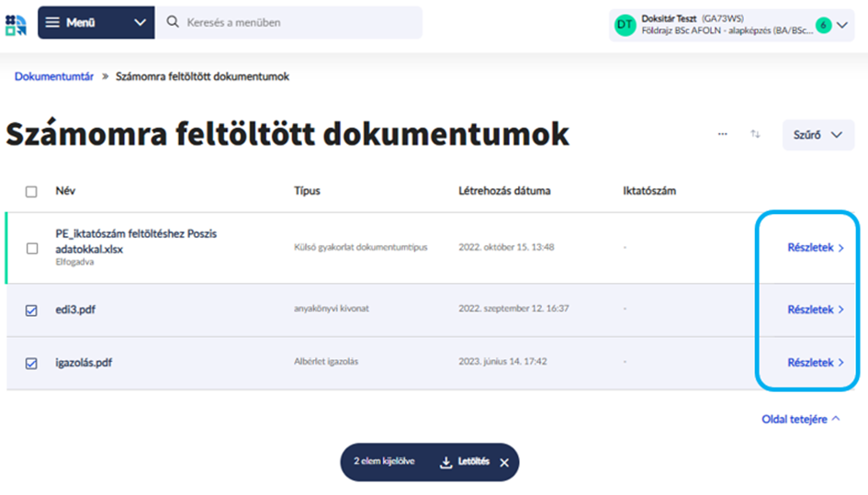This screenshot has height=495, width=868.
Task: Open the Menü dropdown
Action: pos(96,22)
